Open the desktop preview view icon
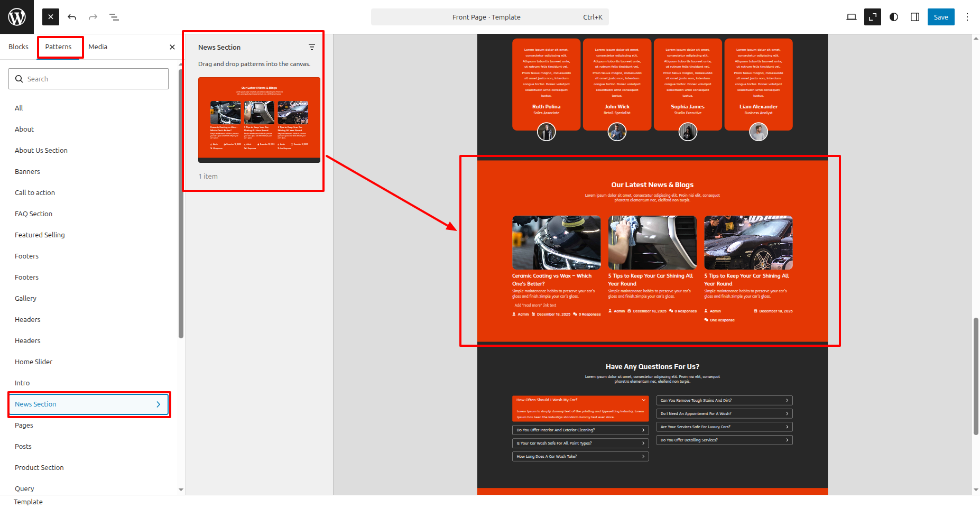This screenshot has width=980, height=508. [851, 17]
